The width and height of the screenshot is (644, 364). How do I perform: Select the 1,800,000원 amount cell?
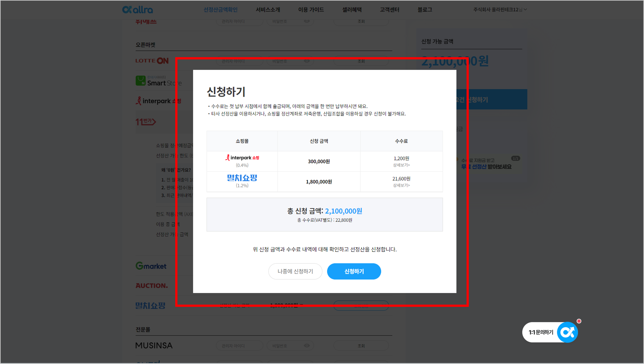point(319,182)
